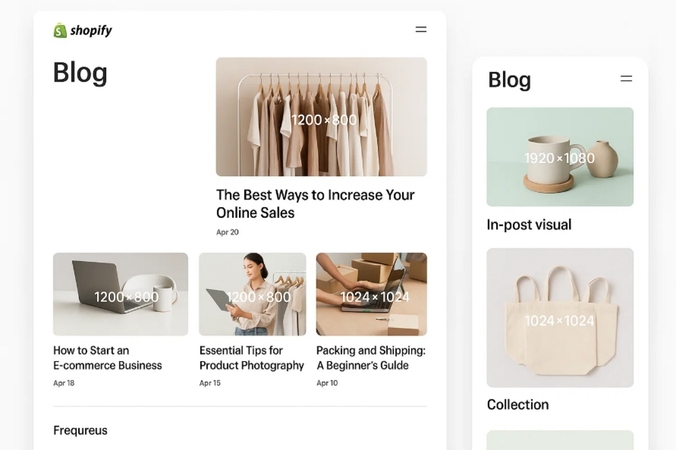Open 'How to Start an E-commerce Business'

click(x=107, y=358)
